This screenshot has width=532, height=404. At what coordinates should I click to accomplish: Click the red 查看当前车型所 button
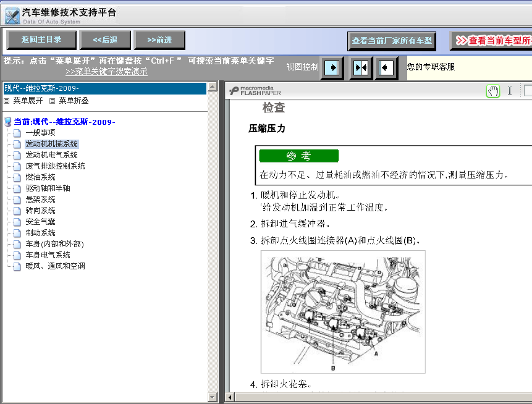(491, 41)
